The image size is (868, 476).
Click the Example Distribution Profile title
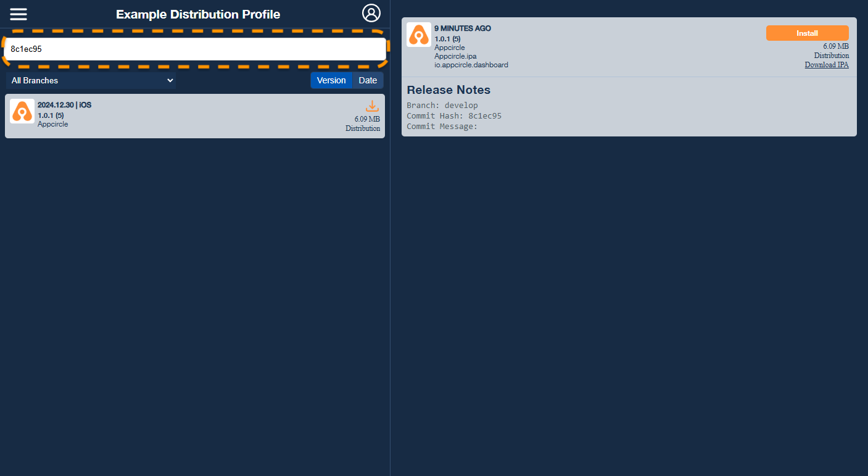pyautogui.click(x=198, y=14)
